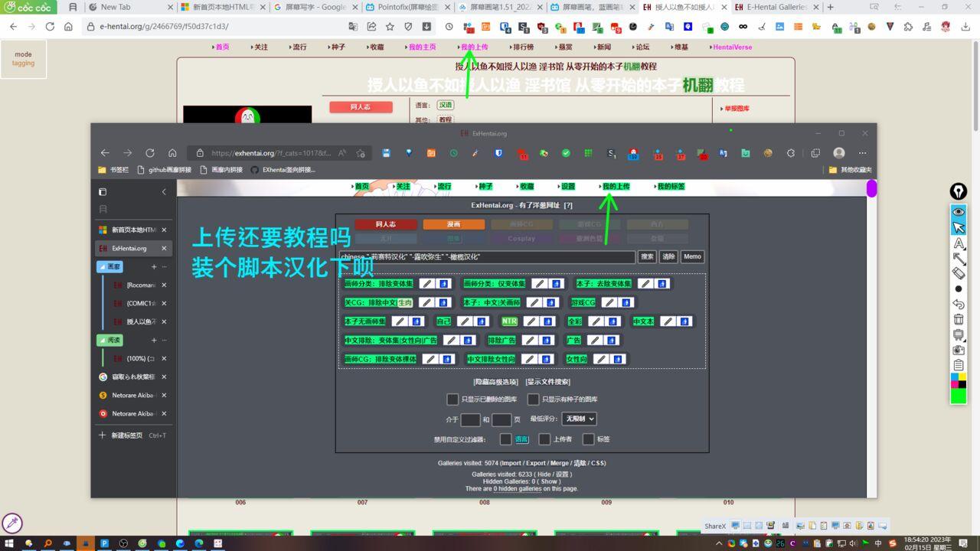980x551 pixels.
Task: Open the brush size dot option
Action: (959, 289)
